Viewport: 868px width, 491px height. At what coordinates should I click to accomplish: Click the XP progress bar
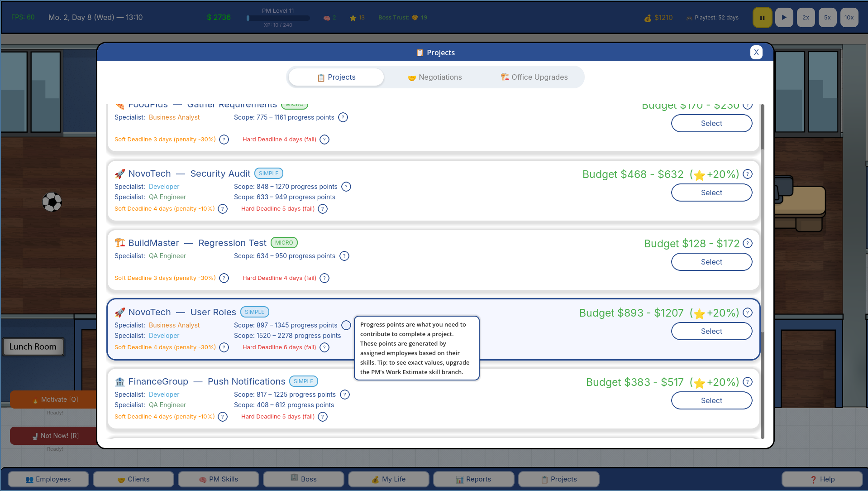pos(278,18)
